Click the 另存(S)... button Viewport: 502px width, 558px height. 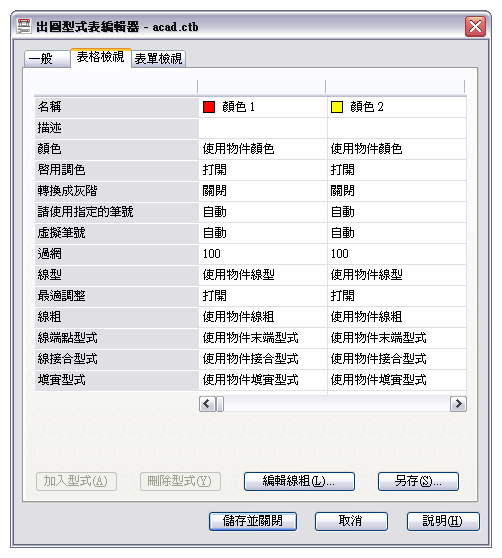418,481
